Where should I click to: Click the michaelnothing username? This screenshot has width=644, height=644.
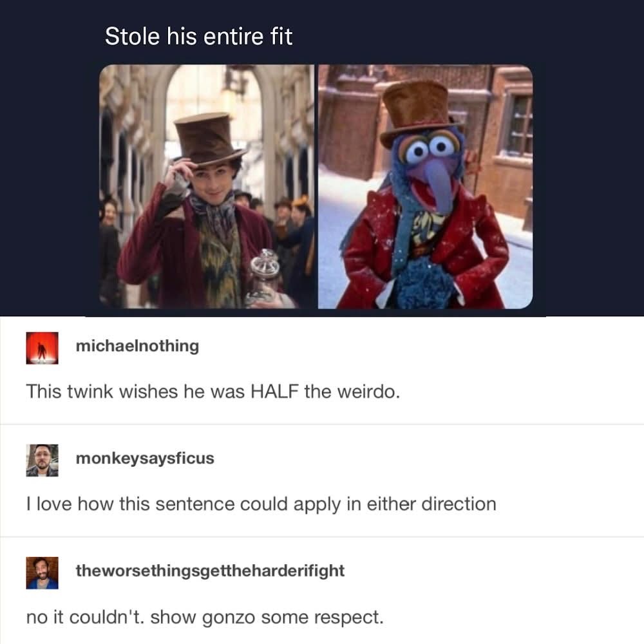click(137, 346)
